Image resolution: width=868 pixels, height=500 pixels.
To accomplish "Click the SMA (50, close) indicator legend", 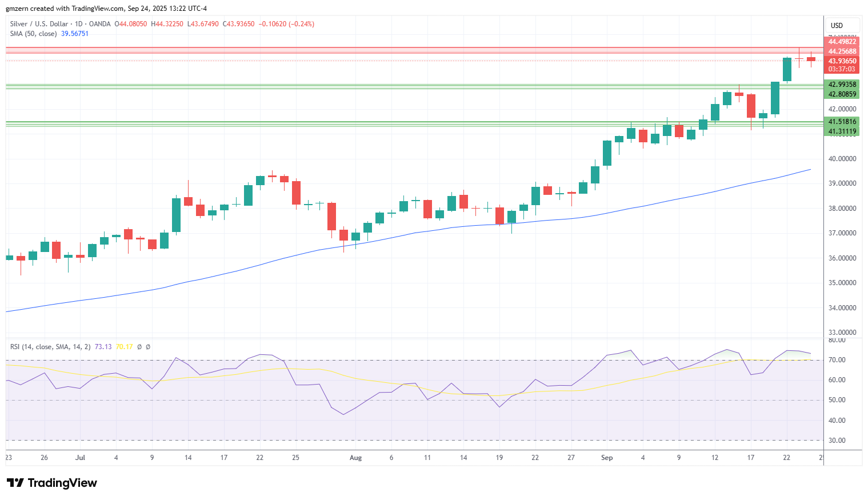I will click(x=33, y=34).
